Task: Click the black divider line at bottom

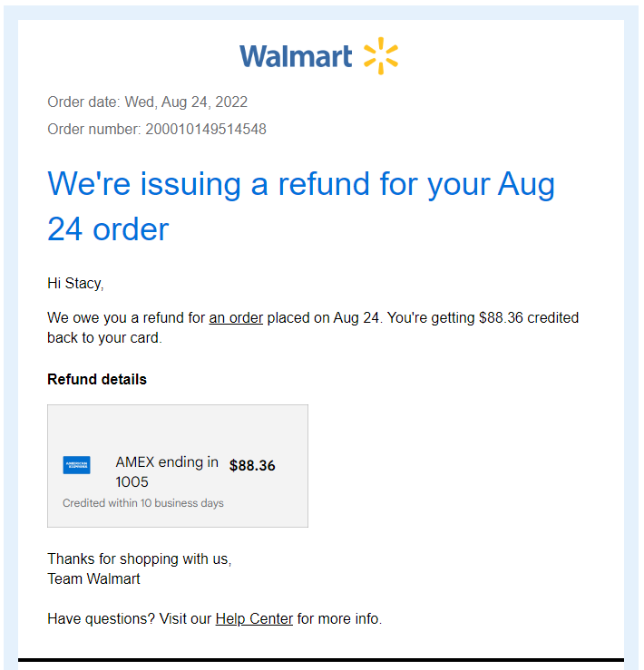Action: pos(321,660)
